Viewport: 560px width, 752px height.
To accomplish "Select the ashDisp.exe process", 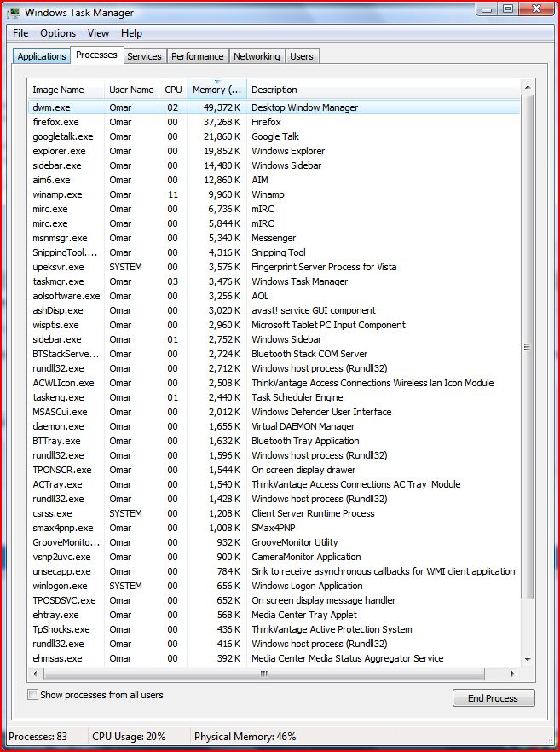I will click(274, 310).
